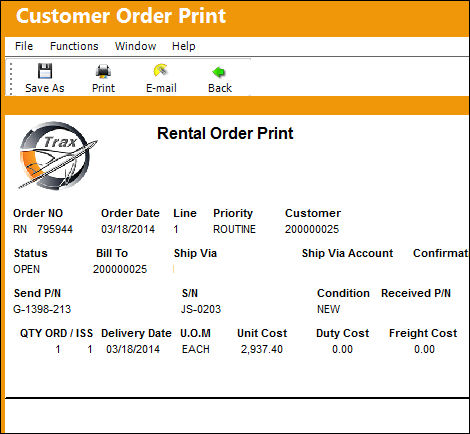The height and width of the screenshot is (434, 470).
Task: Click the toolbar drag handle dots
Action: [11, 79]
